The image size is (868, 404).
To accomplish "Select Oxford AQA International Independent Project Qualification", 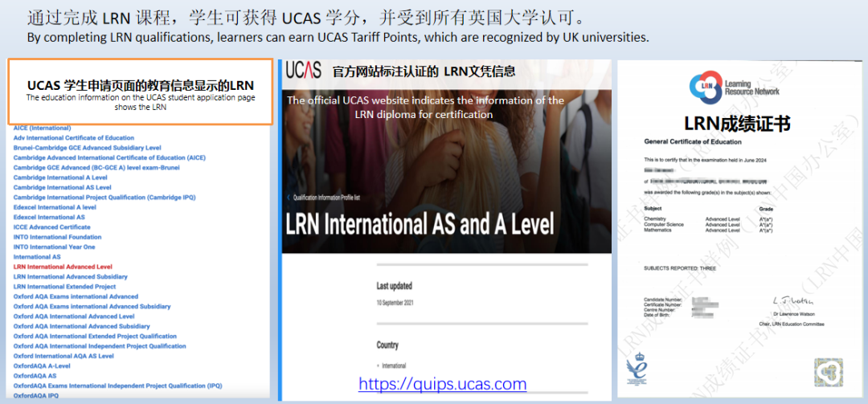I will (x=100, y=346).
